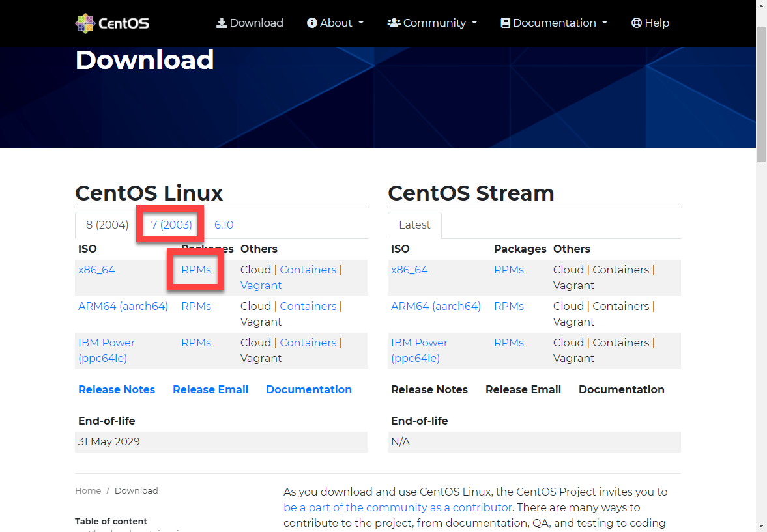Click the CentOS Linux heading
Screen dimensions: 767x532
point(149,193)
